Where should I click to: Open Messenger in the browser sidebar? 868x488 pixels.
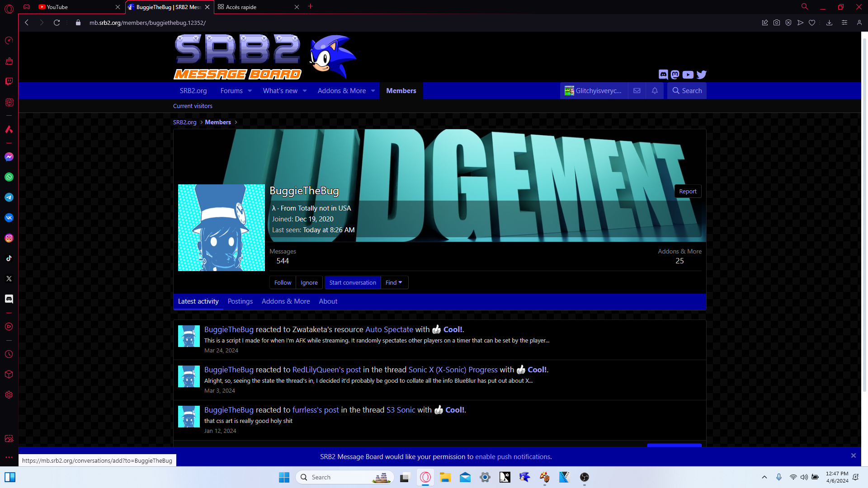[x=9, y=157]
